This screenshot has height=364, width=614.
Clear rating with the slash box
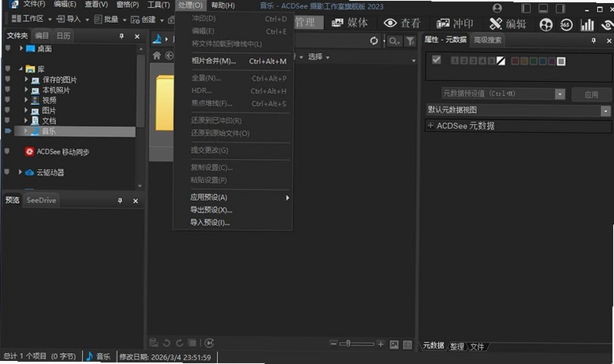(x=501, y=60)
